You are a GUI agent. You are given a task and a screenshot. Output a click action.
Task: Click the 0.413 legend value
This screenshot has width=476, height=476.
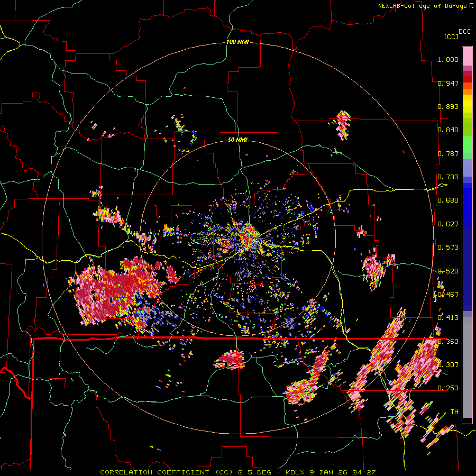448,318
